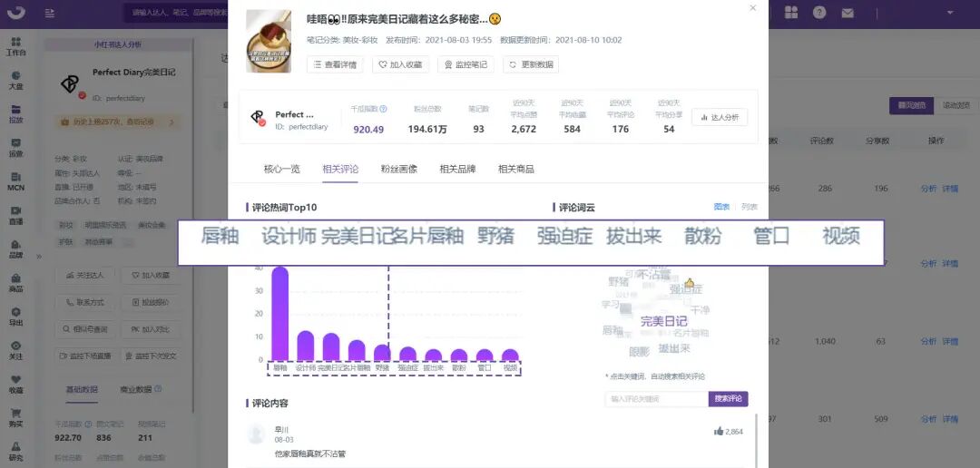Viewport: 980px width, 468px height.
Task: Click 眼影 in the word cloud
Action: [639, 353]
